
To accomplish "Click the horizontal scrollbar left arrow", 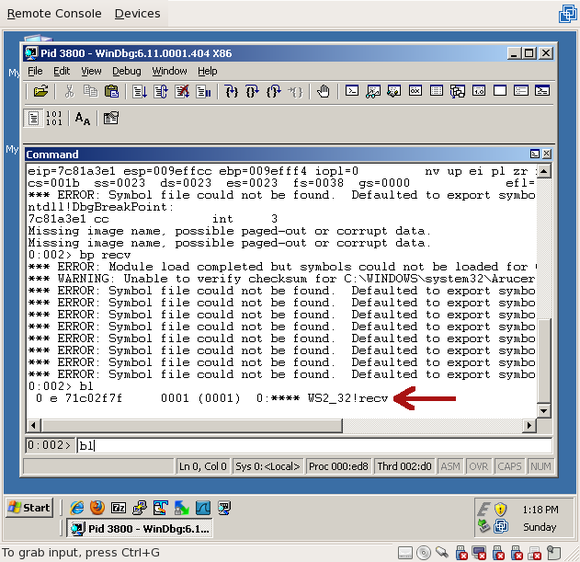I will (x=33, y=425).
